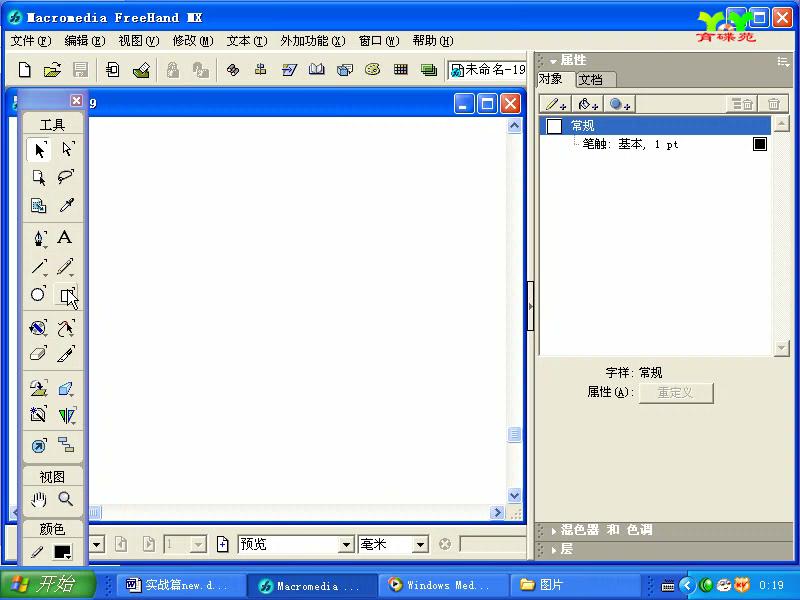Open the 视图 menu
This screenshot has width=800, height=600.
(139, 40)
